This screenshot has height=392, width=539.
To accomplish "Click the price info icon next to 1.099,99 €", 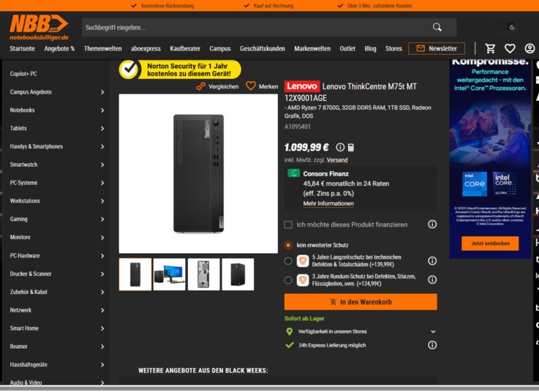I will click(340, 148).
